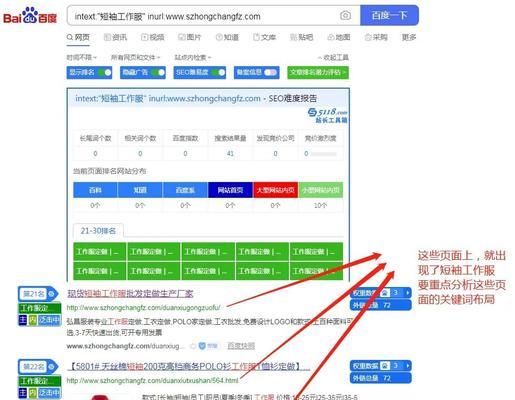The width and height of the screenshot is (515, 400).
Task: Click the 工作服定 green label under 第21名
Action: click(x=40, y=308)
